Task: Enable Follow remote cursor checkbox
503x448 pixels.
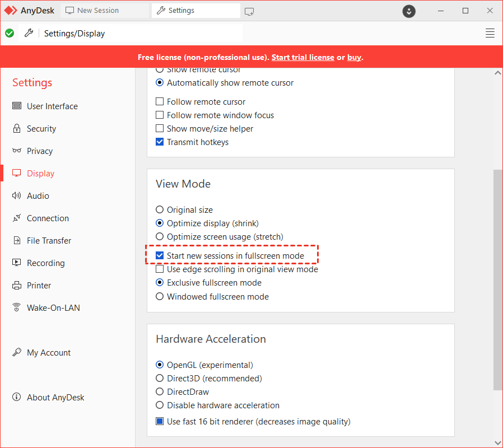Action: 160,102
